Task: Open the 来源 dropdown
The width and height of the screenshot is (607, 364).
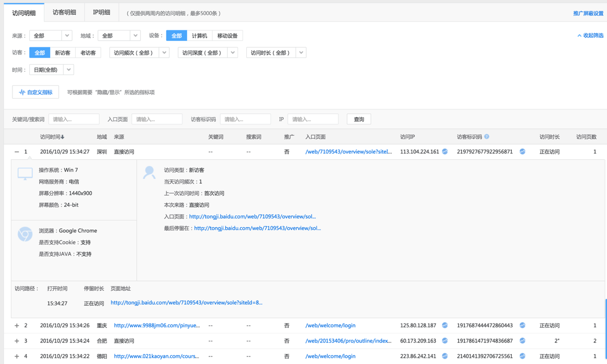Action: tap(50, 36)
